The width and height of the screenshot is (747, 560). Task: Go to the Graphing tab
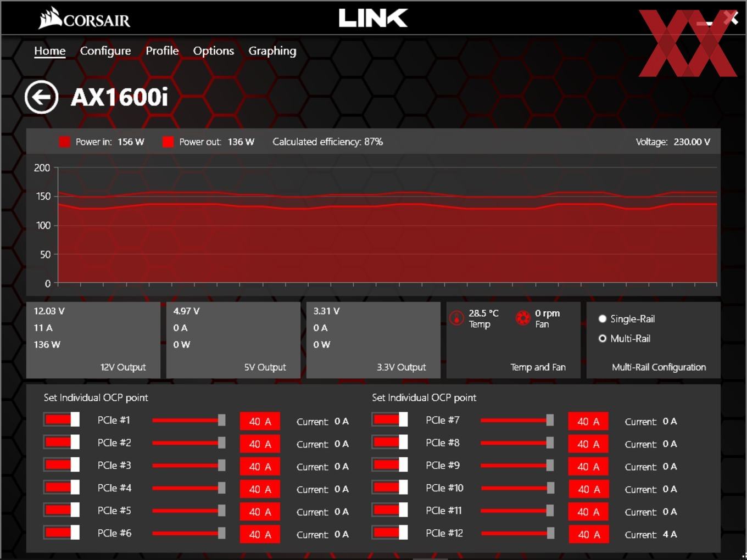click(272, 51)
